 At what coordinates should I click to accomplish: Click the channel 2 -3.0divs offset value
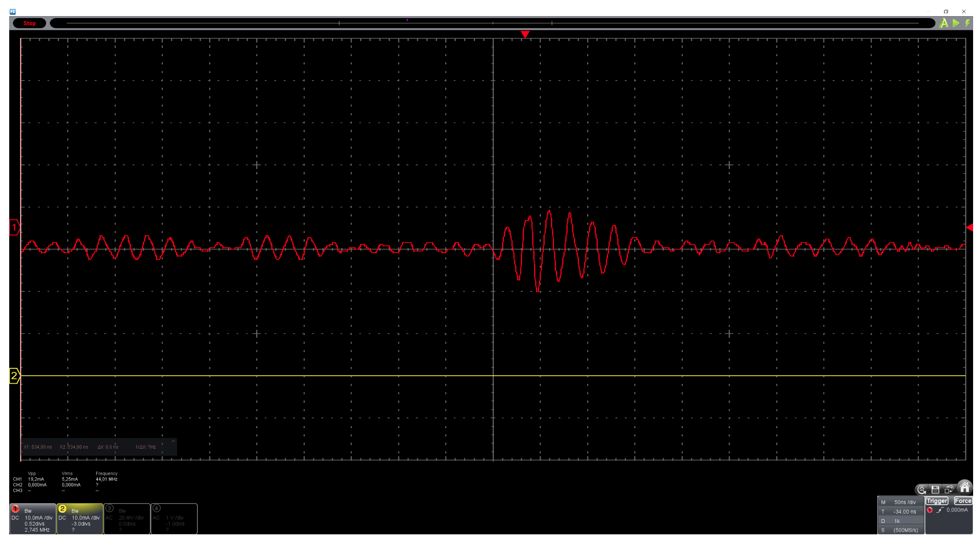81,524
